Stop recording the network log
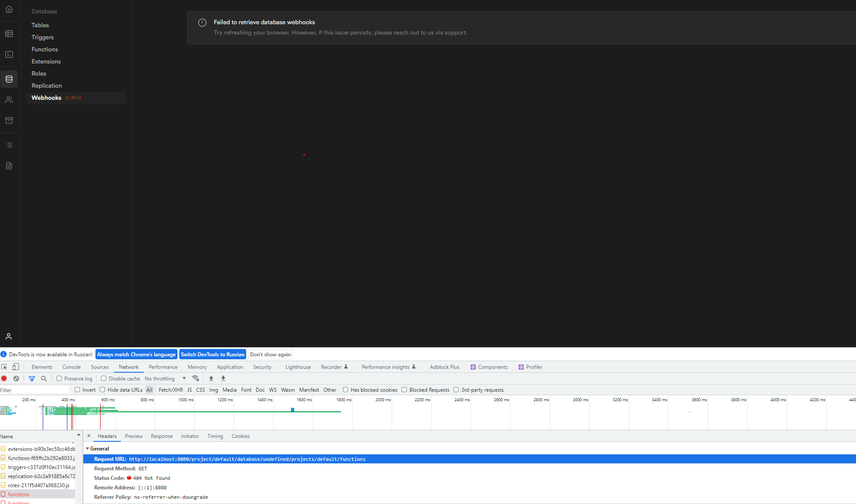 pos(4,378)
